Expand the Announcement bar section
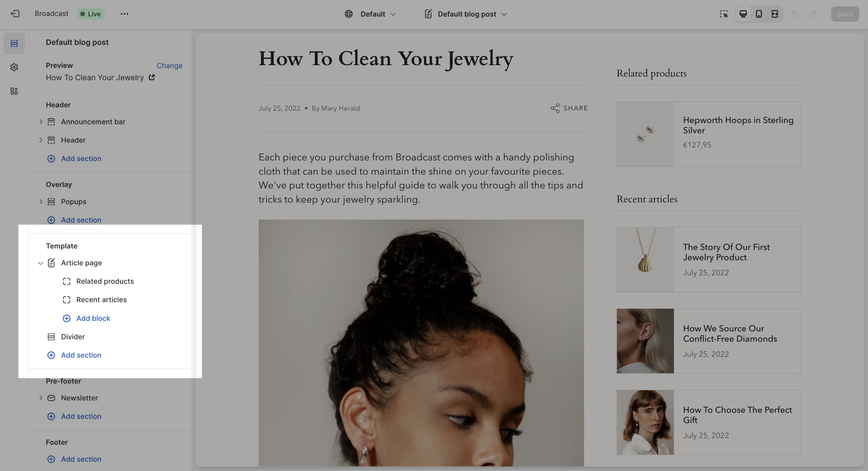This screenshot has width=868, height=471. click(x=40, y=122)
